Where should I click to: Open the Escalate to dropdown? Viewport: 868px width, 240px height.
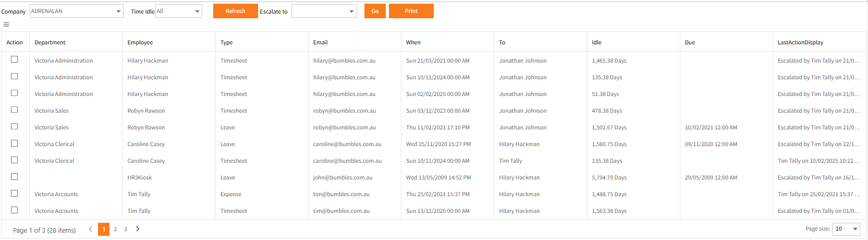324,11
